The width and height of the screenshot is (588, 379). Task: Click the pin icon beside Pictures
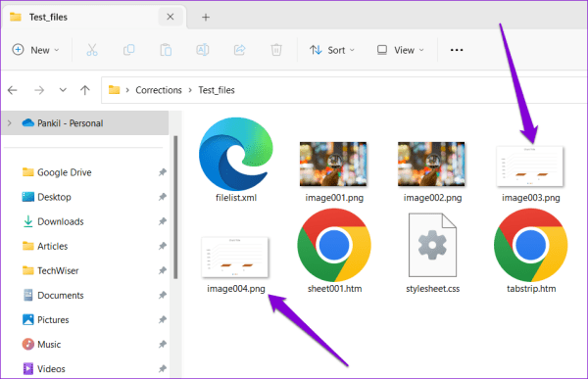click(162, 320)
